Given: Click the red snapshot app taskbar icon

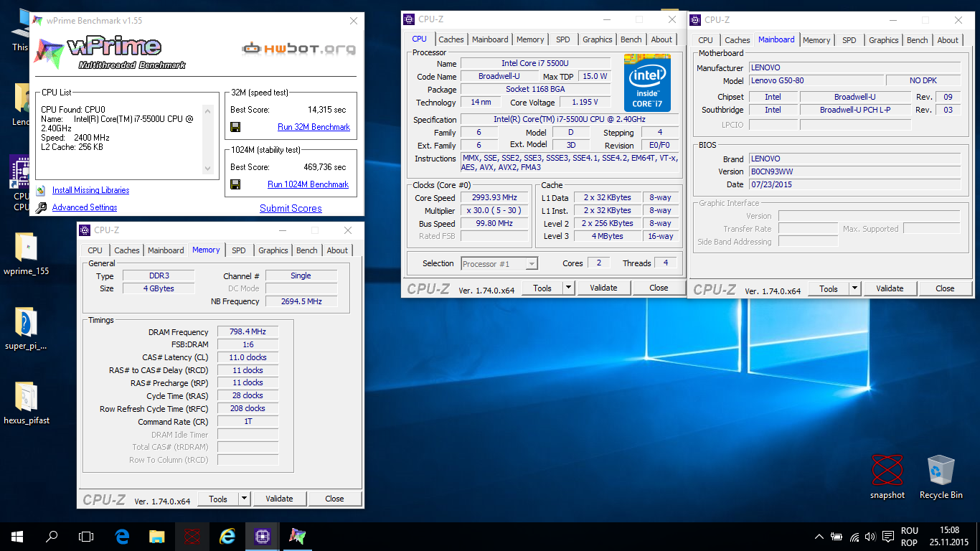Looking at the screenshot, I should pyautogui.click(x=191, y=537).
